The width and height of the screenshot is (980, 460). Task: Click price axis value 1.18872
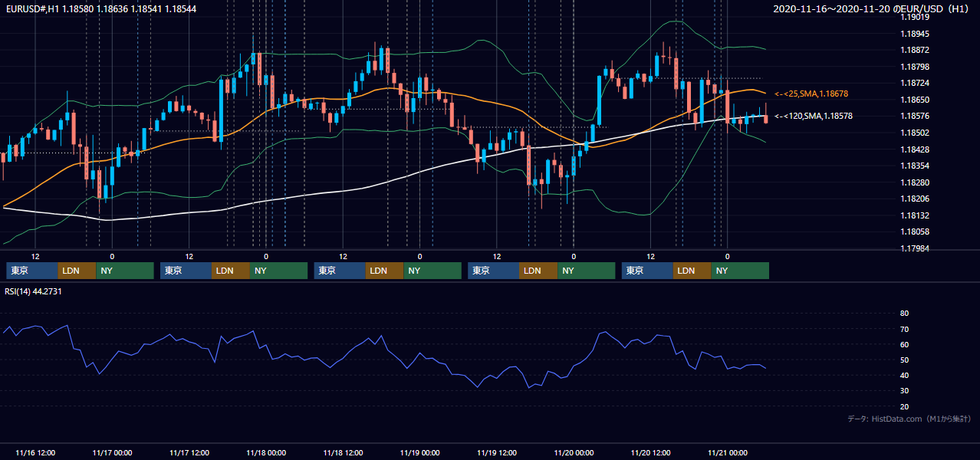pyautogui.click(x=915, y=50)
